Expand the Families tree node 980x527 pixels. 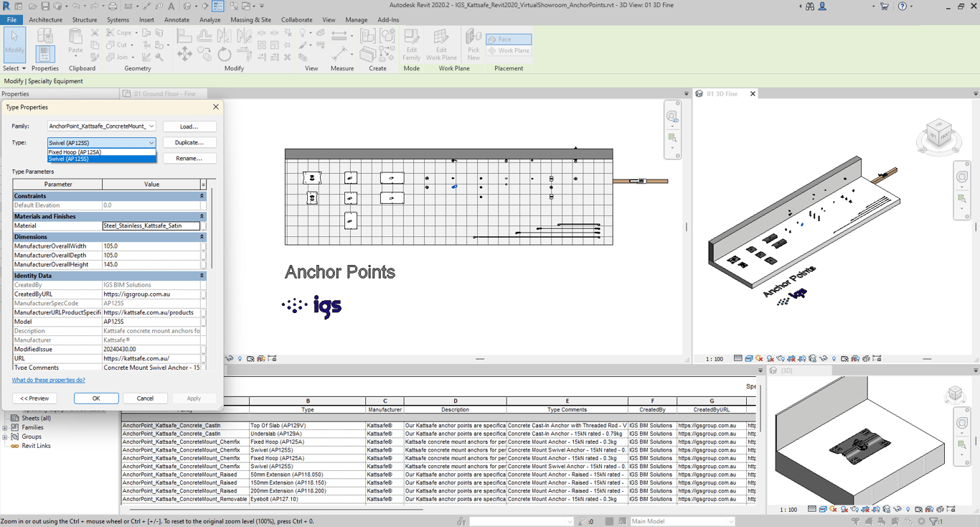click(5, 427)
